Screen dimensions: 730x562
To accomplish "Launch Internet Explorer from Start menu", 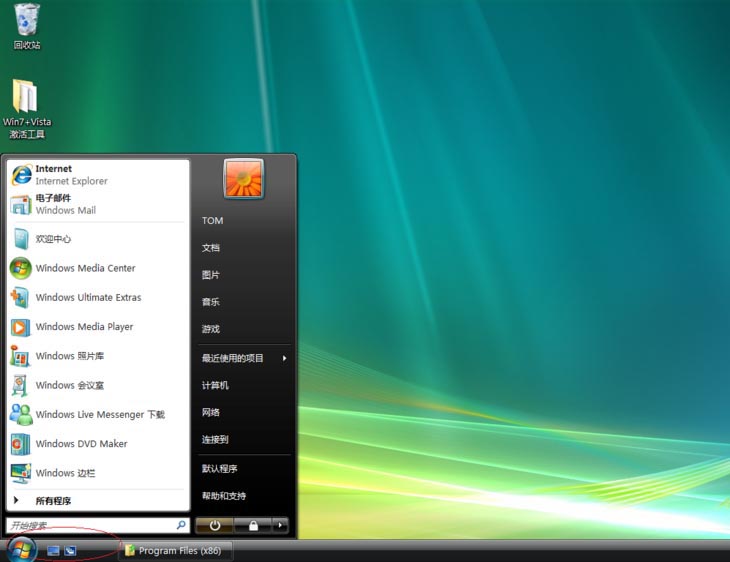I will point(98,175).
